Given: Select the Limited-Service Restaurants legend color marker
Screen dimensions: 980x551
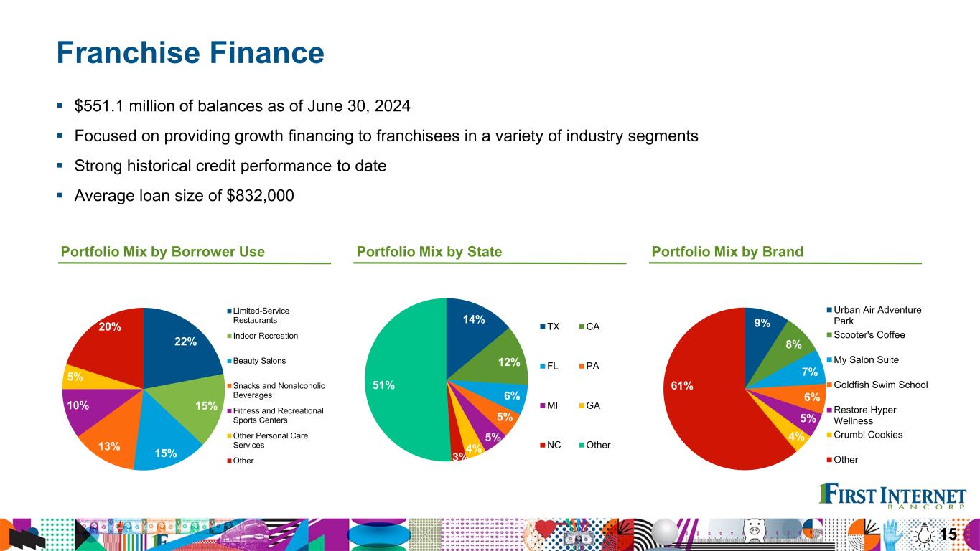Looking at the screenshot, I should click(230, 311).
